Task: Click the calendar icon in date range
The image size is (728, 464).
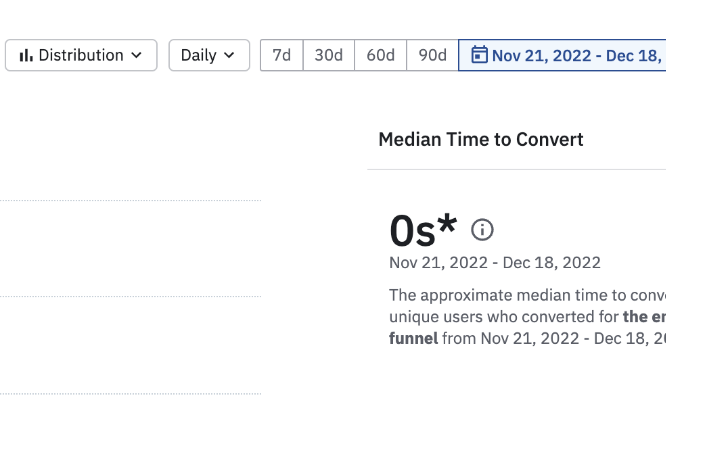Action: (479, 55)
